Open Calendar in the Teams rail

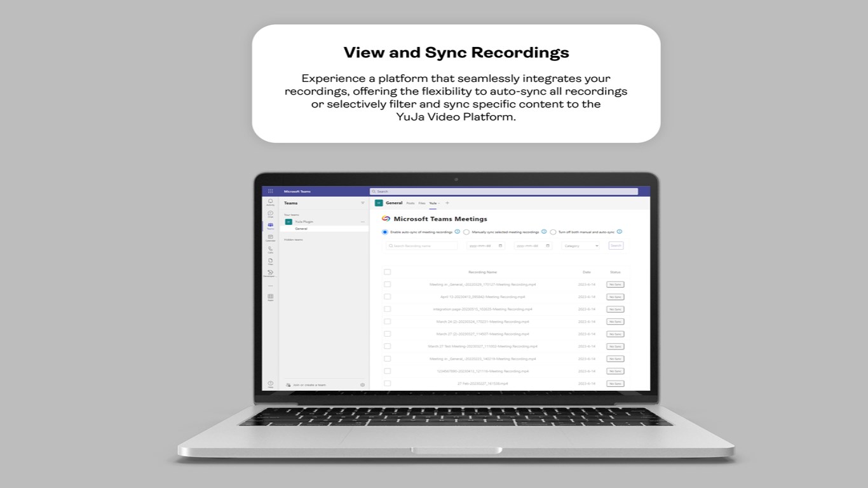[x=270, y=238]
